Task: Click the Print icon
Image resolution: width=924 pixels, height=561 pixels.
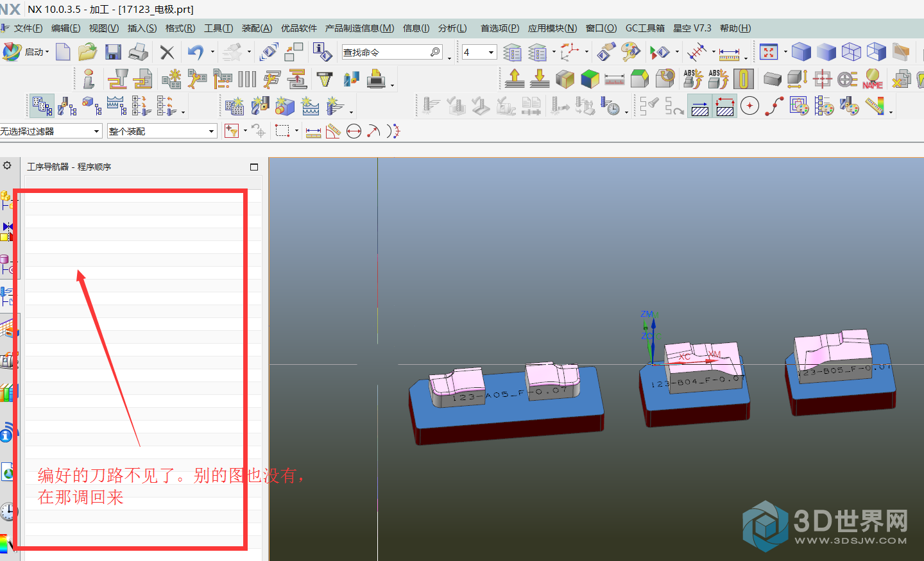Action: [x=138, y=52]
